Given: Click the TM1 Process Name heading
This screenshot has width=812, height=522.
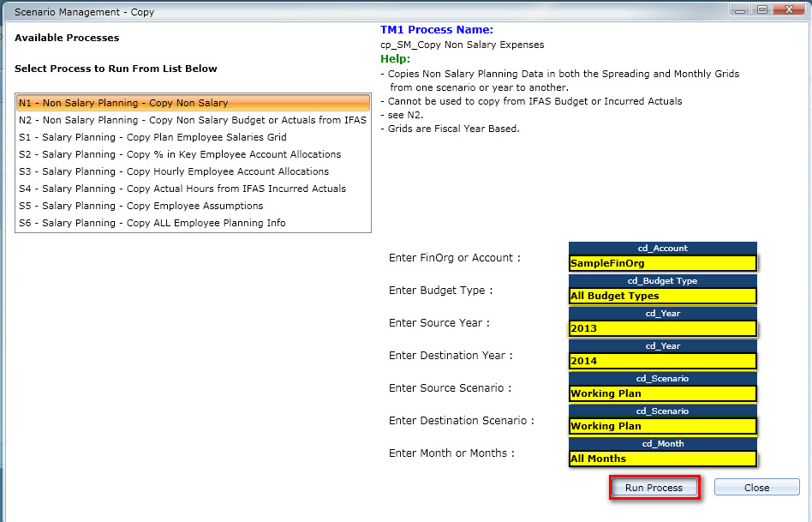Looking at the screenshot, I should click(437, 30).
